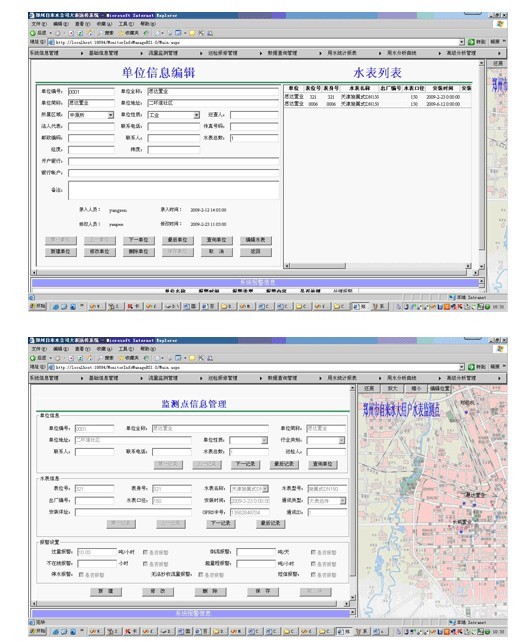Image resolution: width=530 pixels, height=642 pixels.
Task: Click vertical scrollbar of 单位信息编辑 page
Action: tap(482, 164)
